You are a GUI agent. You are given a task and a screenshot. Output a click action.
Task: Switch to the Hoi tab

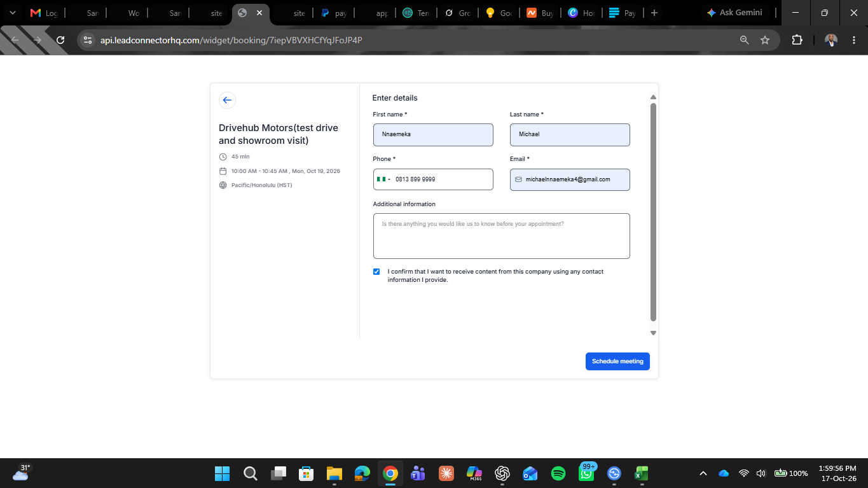pyautogui.click(x=581, y=13)
